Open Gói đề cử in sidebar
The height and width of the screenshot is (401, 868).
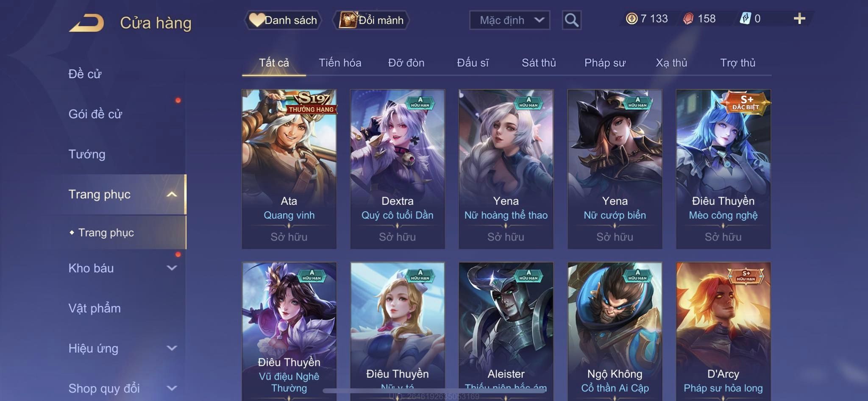95,114
